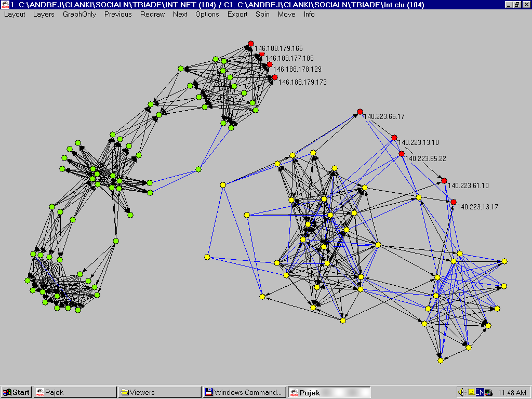
Task: Select red node labeled 140.223.13.17
Action: (453, 202)
